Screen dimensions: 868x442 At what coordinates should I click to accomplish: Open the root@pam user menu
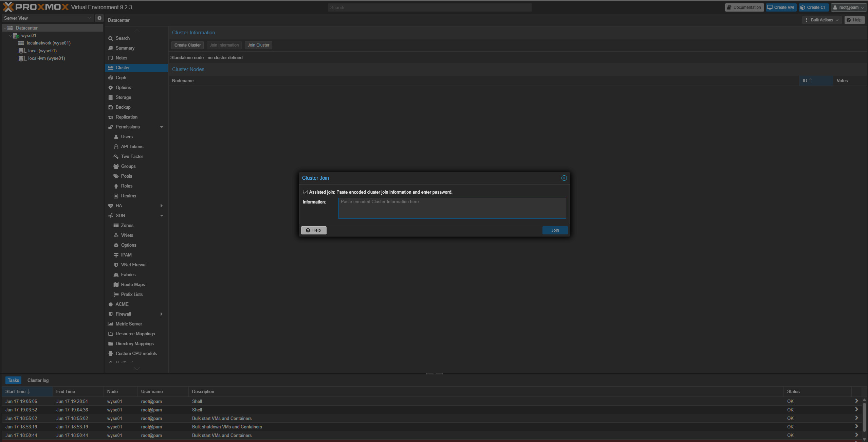(x=848, y=7)
